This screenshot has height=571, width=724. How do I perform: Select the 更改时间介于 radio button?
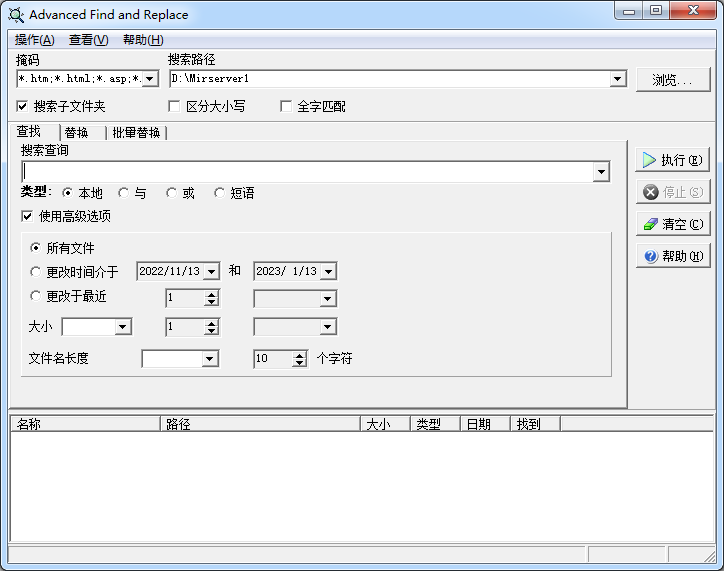point(36,272)
